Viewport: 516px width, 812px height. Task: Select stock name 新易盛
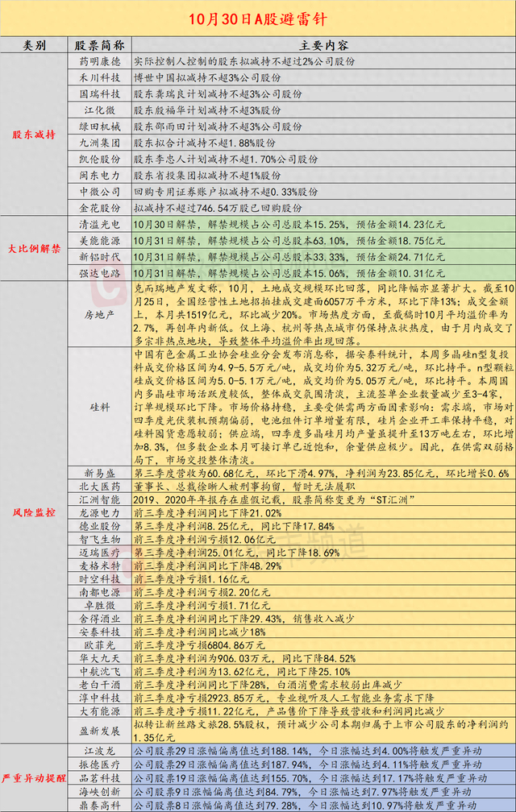(98, 474)
